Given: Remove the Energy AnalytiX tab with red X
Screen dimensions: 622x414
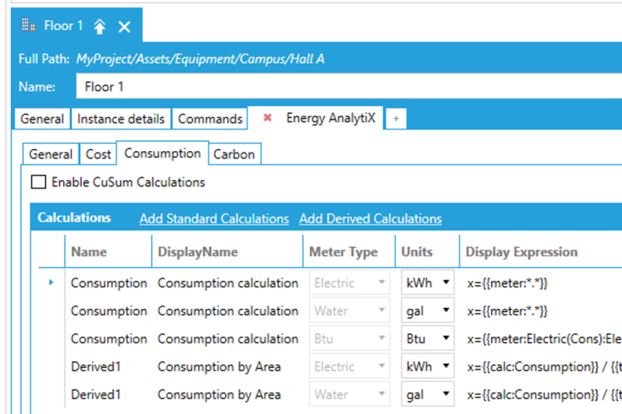Looking at the screenshot, I should (x=267, y=119).
